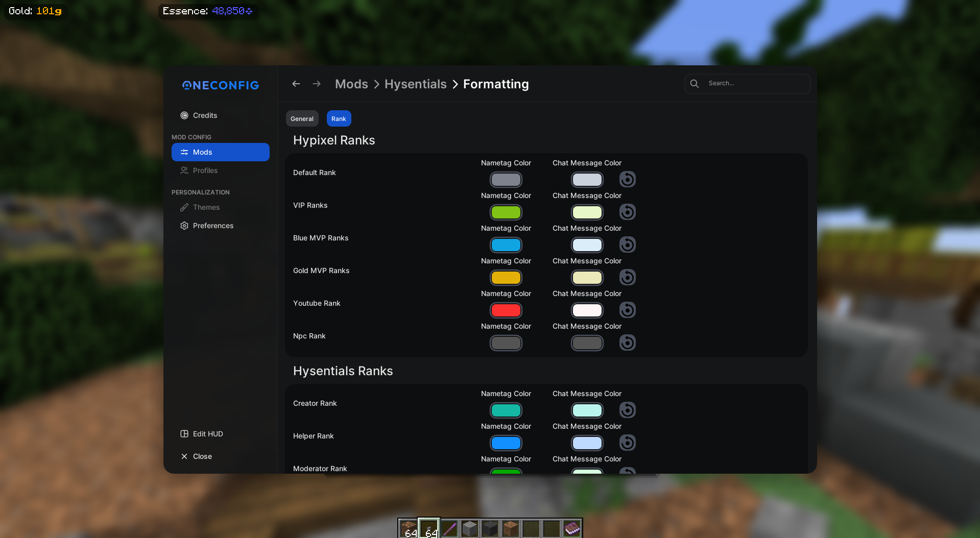The height and width of the screenshot is (538, 980).
Task: Click the Credits icon in sidebar
Action: [184, 115]
